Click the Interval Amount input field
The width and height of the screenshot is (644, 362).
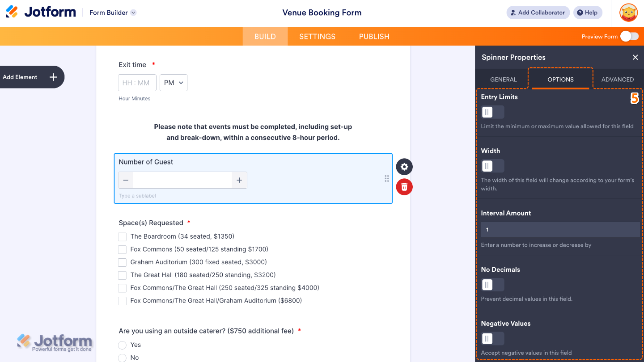(x=560, y=230)
